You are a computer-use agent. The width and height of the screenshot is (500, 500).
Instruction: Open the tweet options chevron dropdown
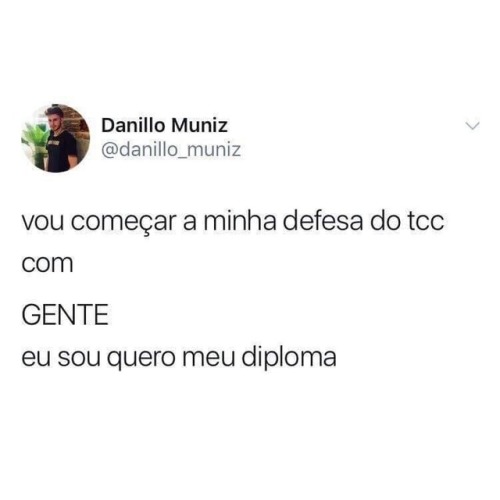pos(472,126)
